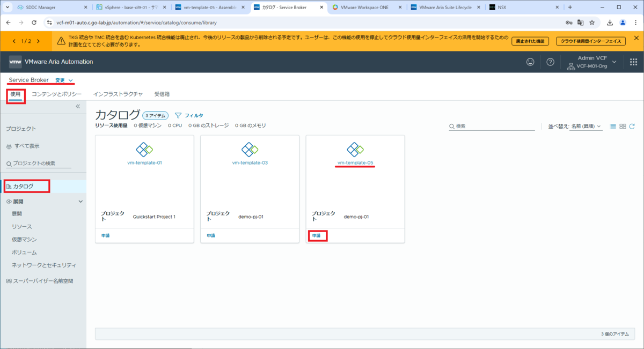
Task: Open the vm-template-05 title link
Action: [355, 162]
